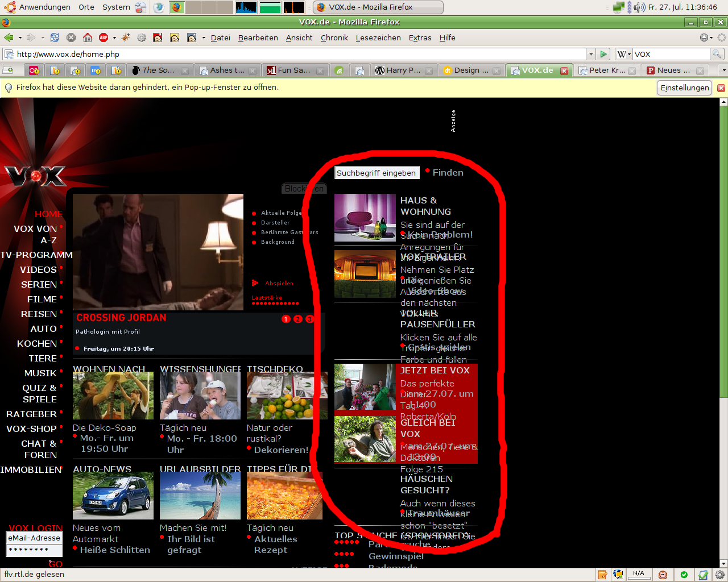728x582 pixels.
Task: Close the VOX.de tab
Action: tap(564, 70)
